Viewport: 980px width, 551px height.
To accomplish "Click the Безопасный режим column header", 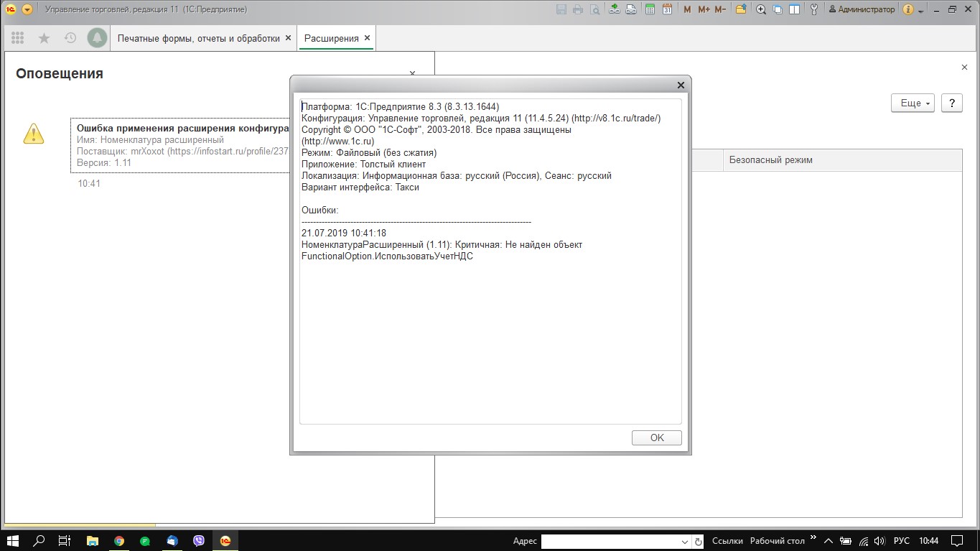I will point(842,160).
